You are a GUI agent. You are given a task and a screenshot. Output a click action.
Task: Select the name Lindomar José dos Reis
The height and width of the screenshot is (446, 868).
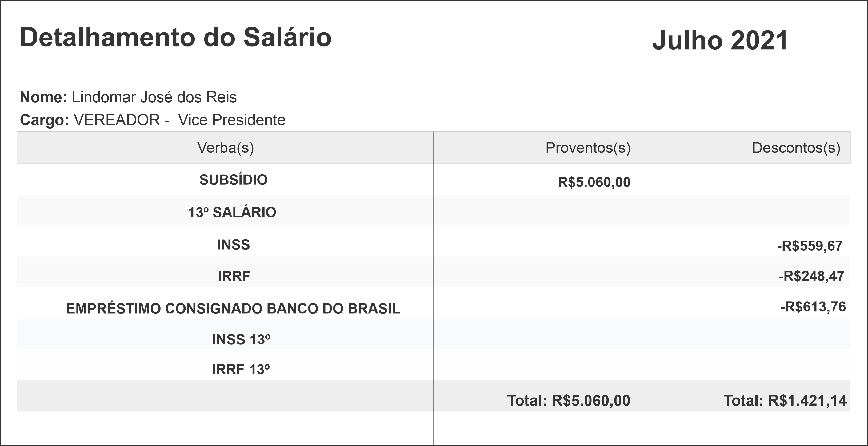click(154, 97)
